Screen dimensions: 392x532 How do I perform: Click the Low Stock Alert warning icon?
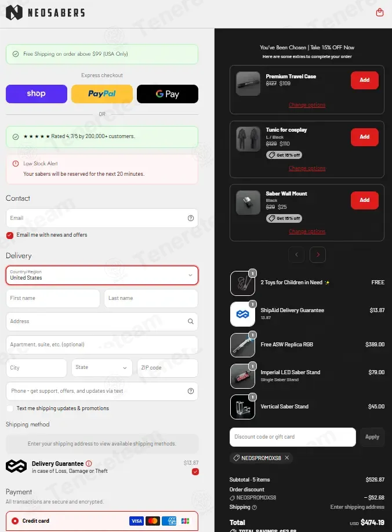(x=16, y=164)
